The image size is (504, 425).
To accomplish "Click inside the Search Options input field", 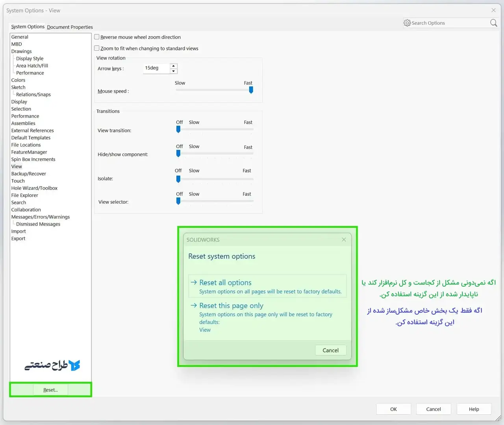I will pos(445,23).
